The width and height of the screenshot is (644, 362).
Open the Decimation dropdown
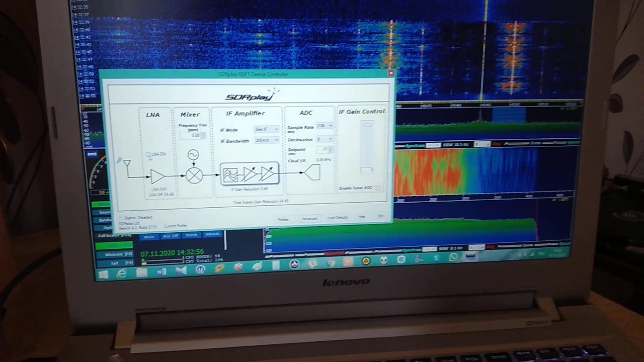(x=325, y=139)
